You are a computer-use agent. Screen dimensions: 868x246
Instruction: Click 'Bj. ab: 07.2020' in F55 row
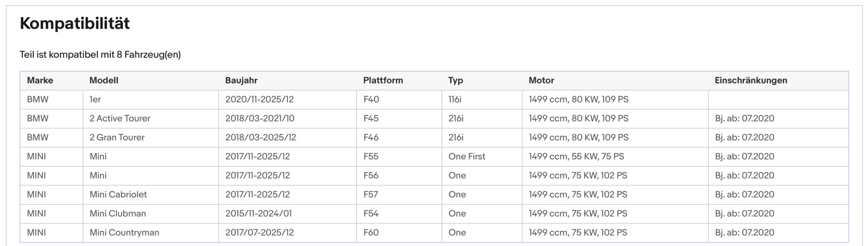pos(779,157)
